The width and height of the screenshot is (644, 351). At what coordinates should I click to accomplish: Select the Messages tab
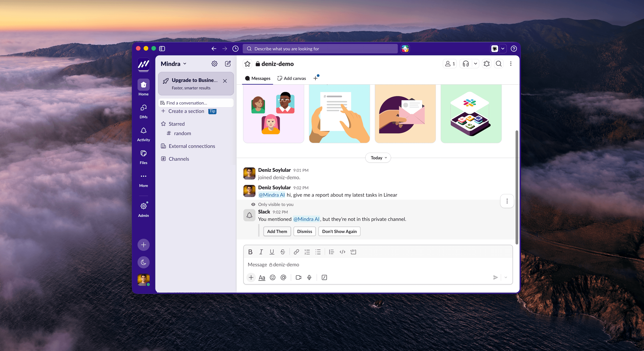pos(258,78)
